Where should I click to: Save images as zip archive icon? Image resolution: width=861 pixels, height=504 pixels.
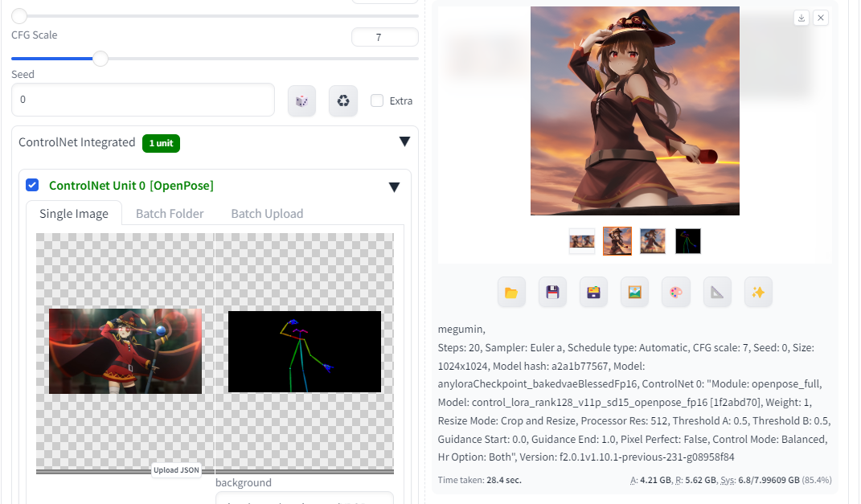point(593,292)
